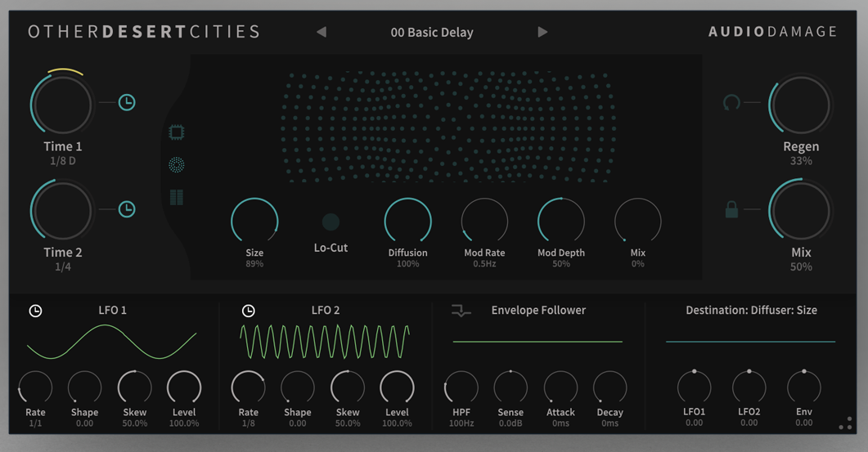Click the destination LFO2 amount knob
868x452 pixels.
(x=749, y=387)
